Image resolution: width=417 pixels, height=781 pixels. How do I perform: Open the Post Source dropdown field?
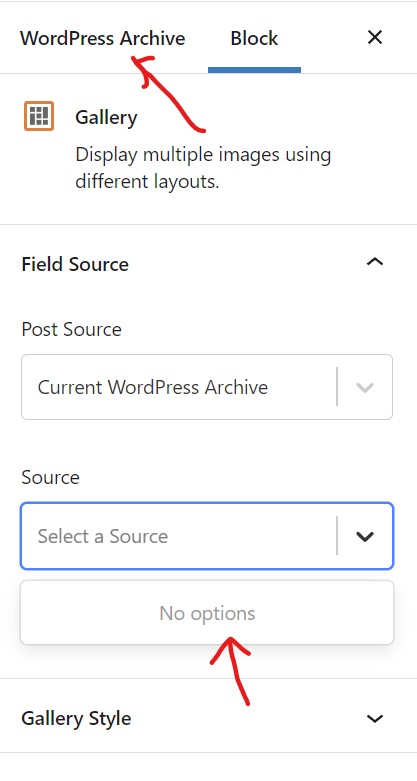[x=207, y=387]
